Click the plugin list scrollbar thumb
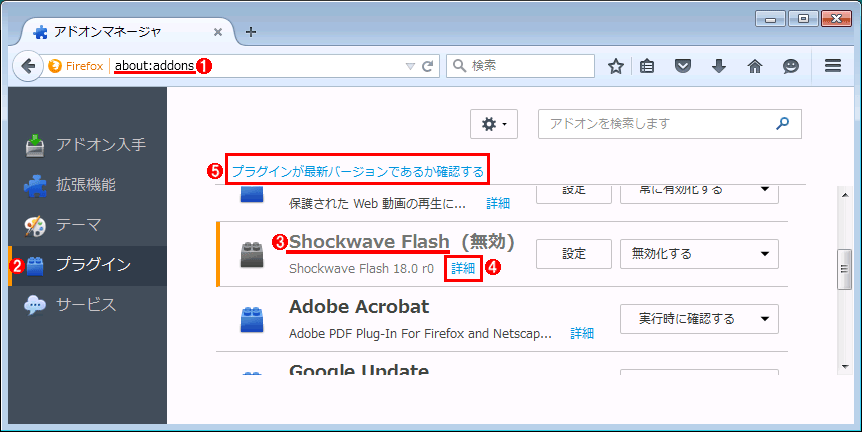Image resolution: width=862 pixels, height=432 pixels. pos(844,269)
